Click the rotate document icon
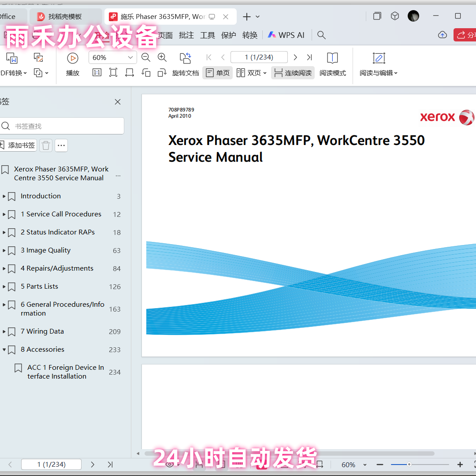The height and width of the screenshot is (476, 476). tap(185, 58)
